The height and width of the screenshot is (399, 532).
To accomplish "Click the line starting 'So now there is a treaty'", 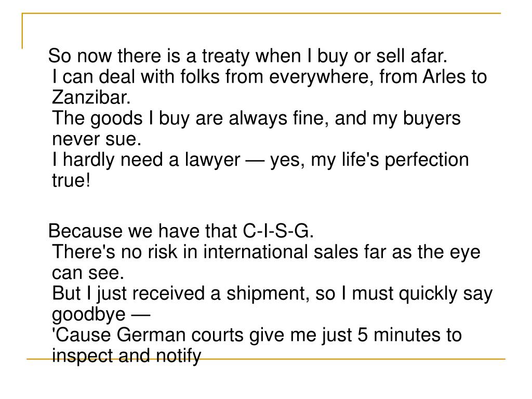I will (x=248, y=56).
